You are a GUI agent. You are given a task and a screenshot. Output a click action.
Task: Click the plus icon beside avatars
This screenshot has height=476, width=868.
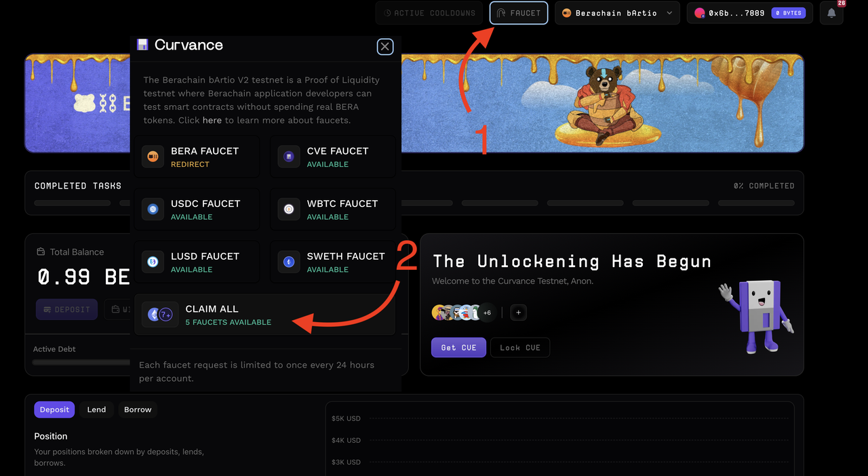tap(518, 313)
